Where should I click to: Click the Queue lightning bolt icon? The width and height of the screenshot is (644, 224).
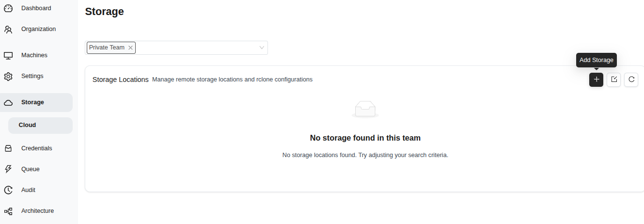point(8,169)
